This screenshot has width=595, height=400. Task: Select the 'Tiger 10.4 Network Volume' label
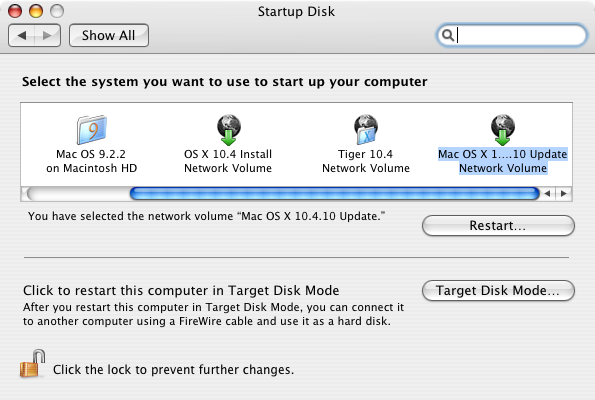point(366,161)
